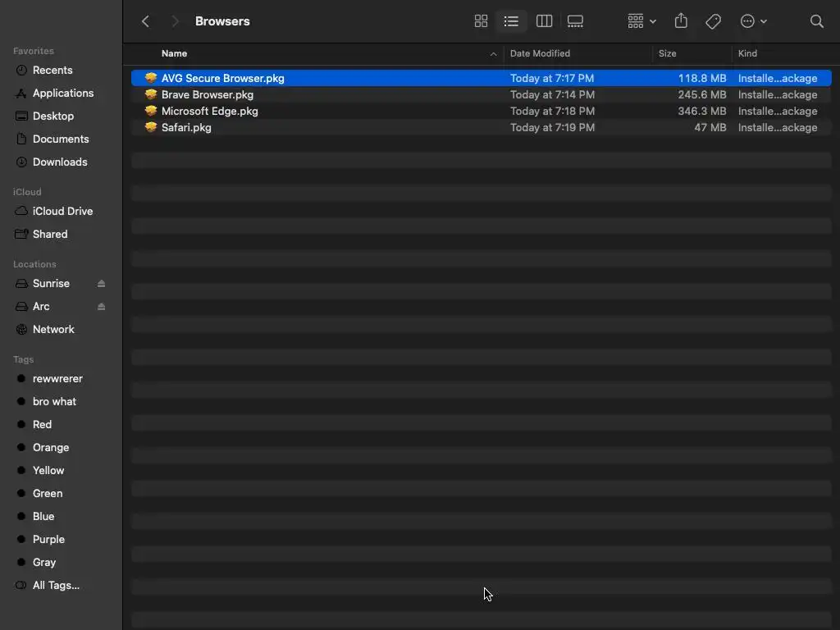Click the Edit Tags toolbar icon

point(713,21)
